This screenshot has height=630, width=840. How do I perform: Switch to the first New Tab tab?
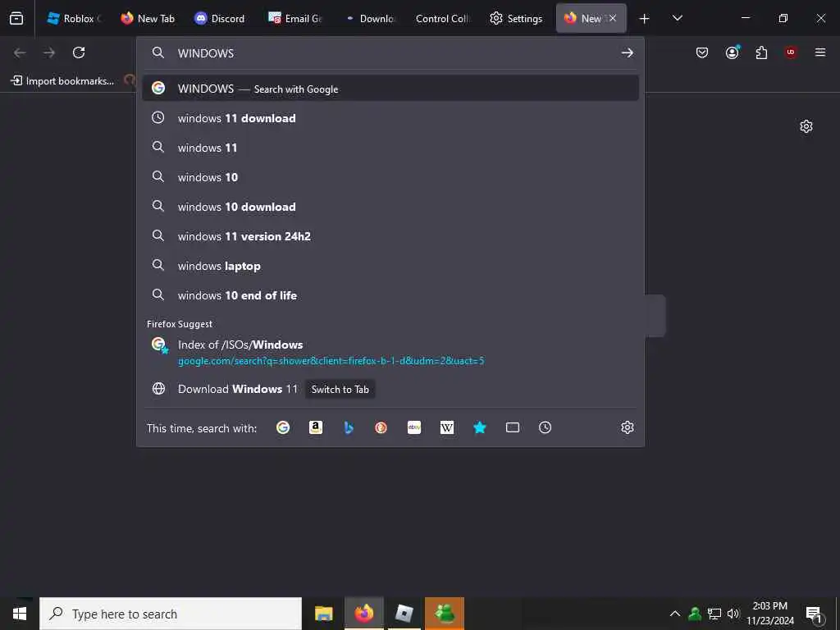tap(148, 18)
